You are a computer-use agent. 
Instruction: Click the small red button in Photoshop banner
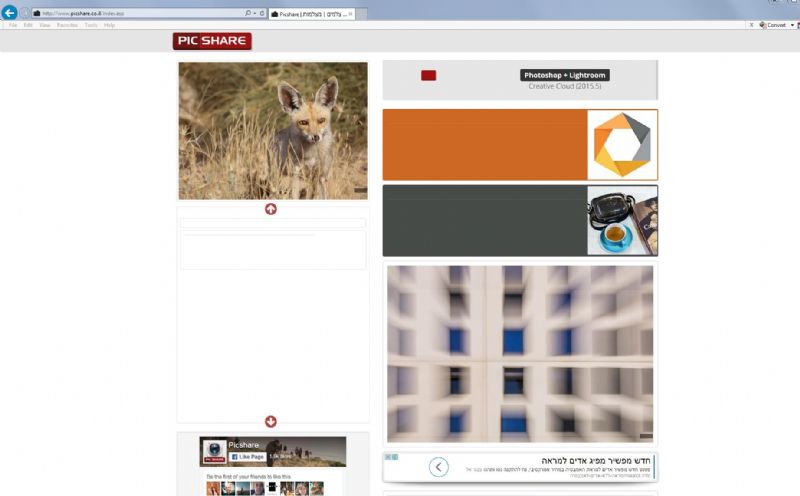point(428,75)
